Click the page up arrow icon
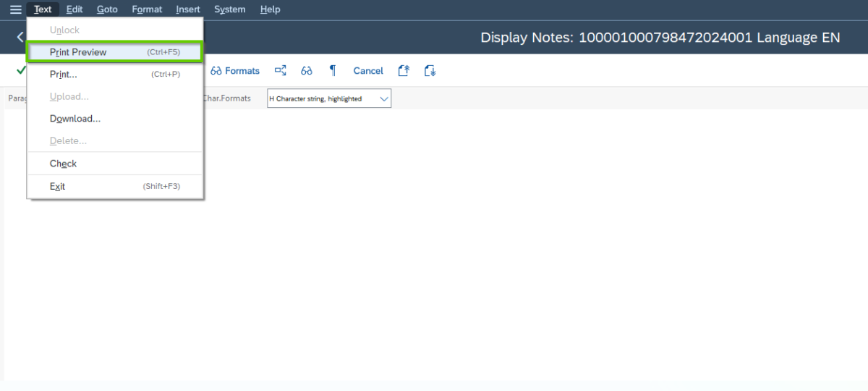Viewport: 868px width, 391px height. [404, 71]
